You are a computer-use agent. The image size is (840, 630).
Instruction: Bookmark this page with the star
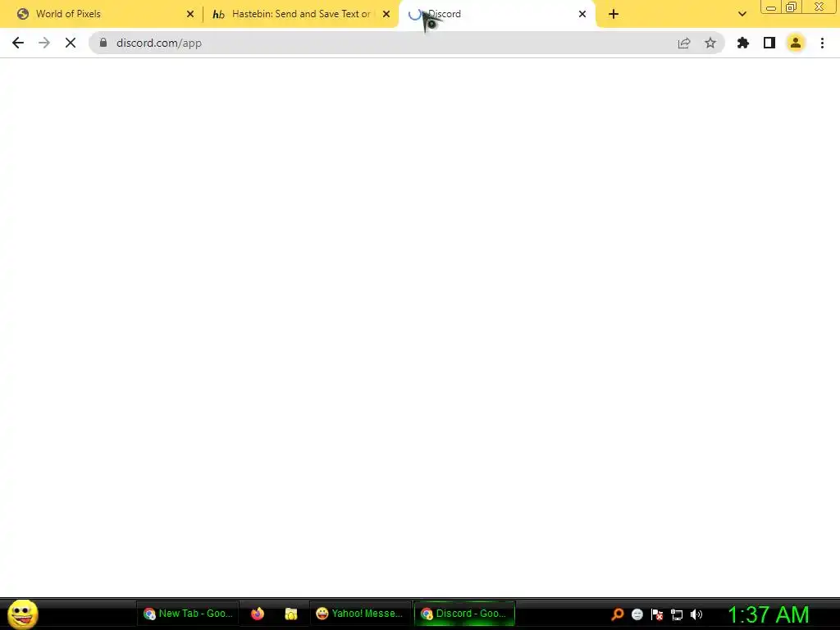[x=710, y=43]
